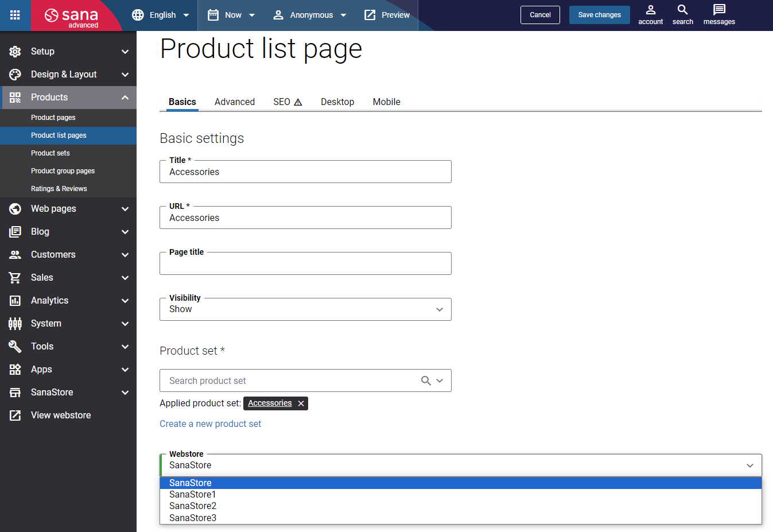Viewport: 773px width, 532px height.
Task: Switch to the Basics tab
Action: [x=182, y=102]
